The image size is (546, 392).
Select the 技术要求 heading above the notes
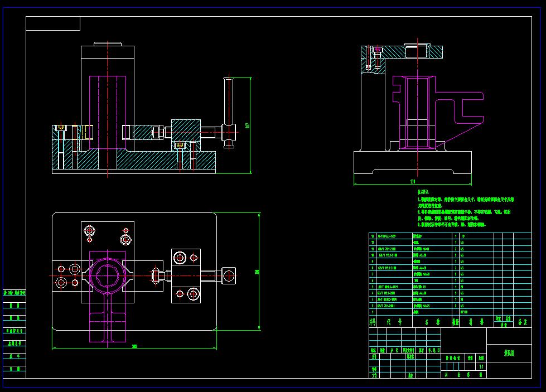(x=423, y=192)
